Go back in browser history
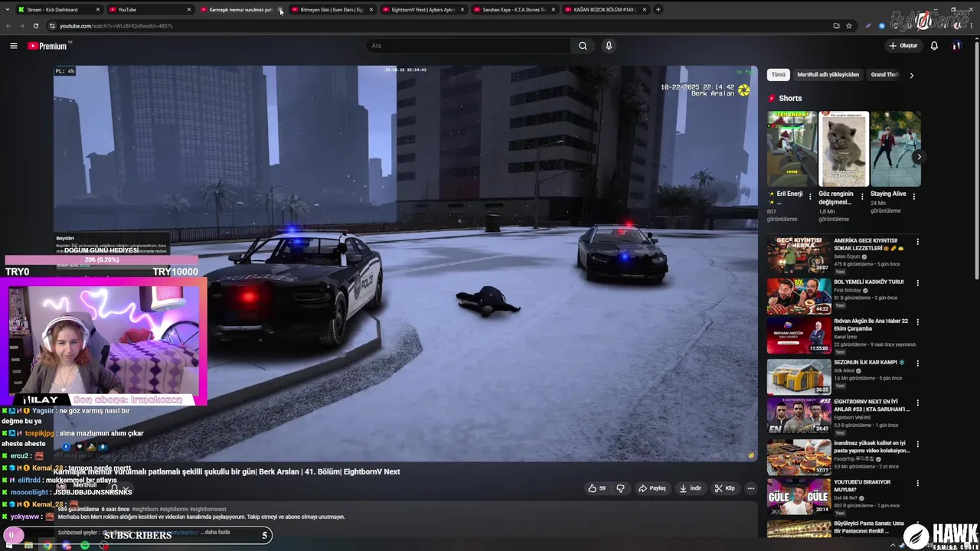This screenshot has height=551, width=980. click(8, 26)
